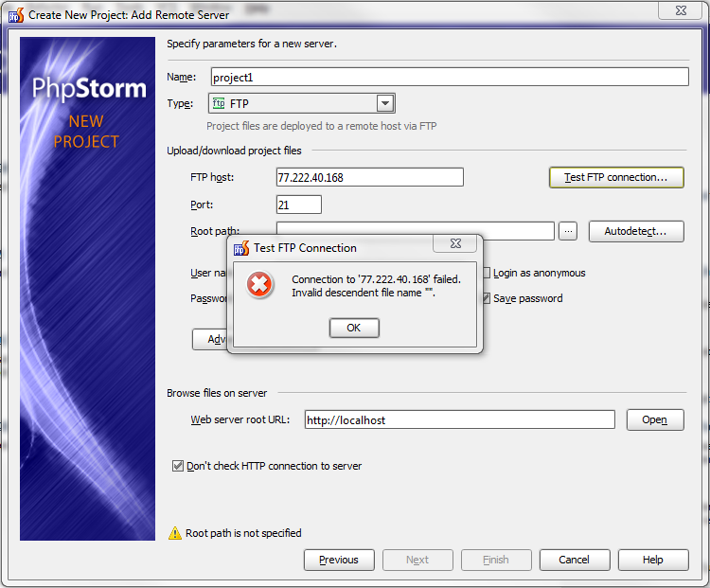Click the Open button next to URL
Viewport: 710px width, 588px height.
(x=655, y=420)
